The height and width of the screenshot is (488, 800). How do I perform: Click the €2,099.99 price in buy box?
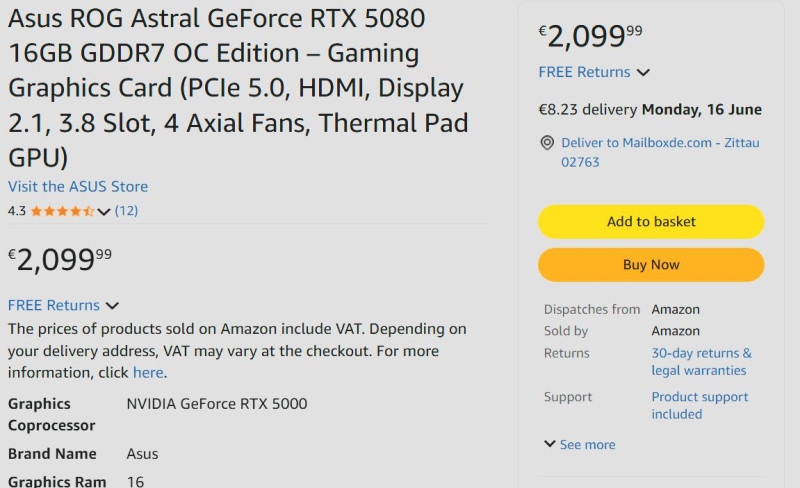591,36
